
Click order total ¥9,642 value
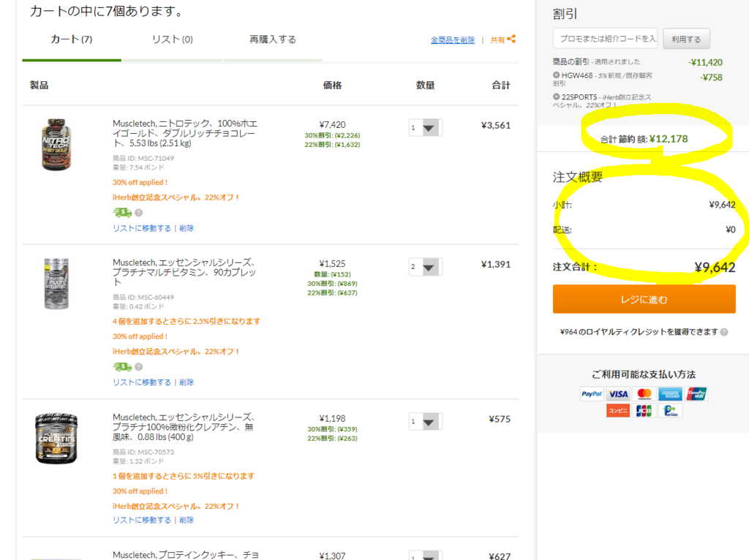tap(715, 268)
